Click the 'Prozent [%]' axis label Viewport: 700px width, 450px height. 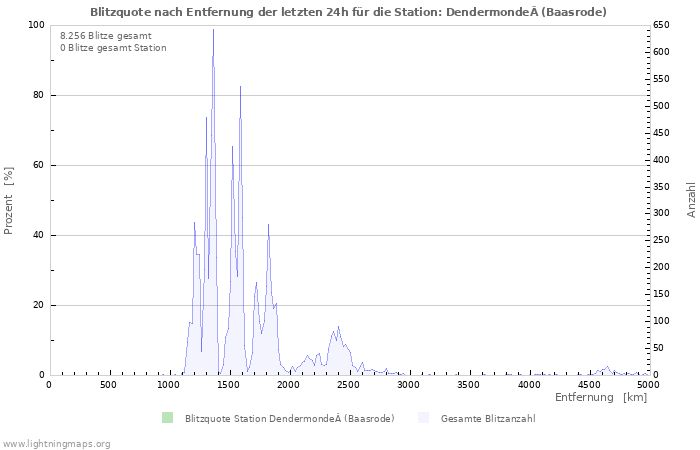tap(8, 200)
